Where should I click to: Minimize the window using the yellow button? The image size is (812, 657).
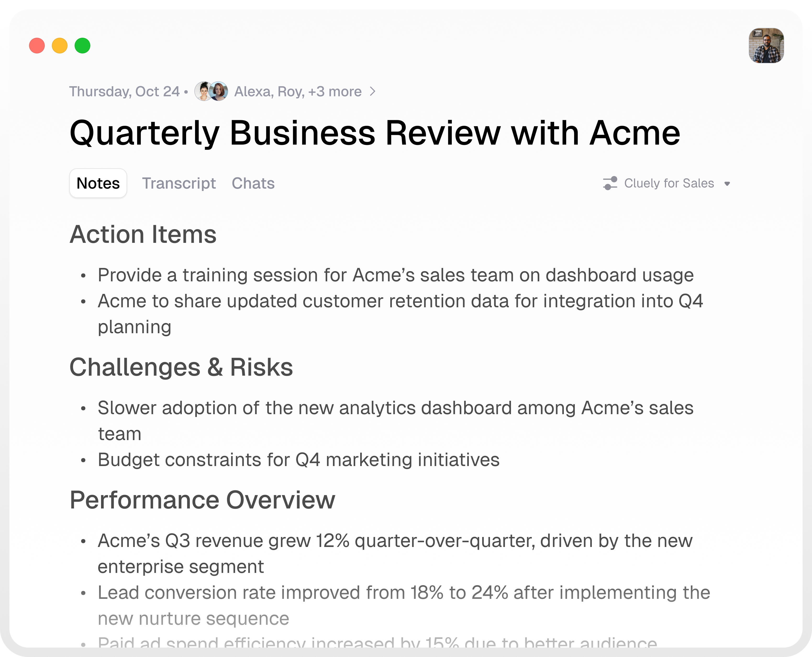pyautogui.click(x=60, y=46)
